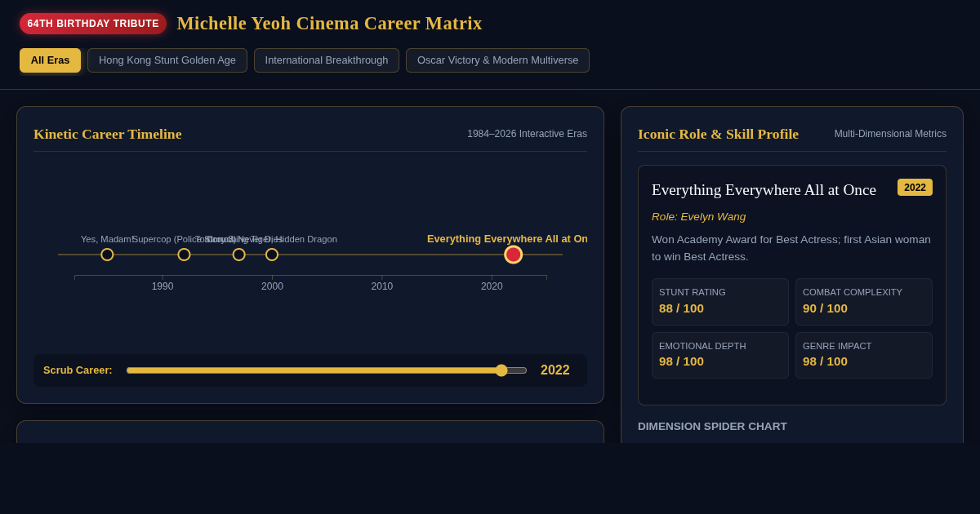This screenshot has width=980, height=514.
Task: Choose Oscar Victory & Modern Multiverse tab
Action: [x=497, y=60]
